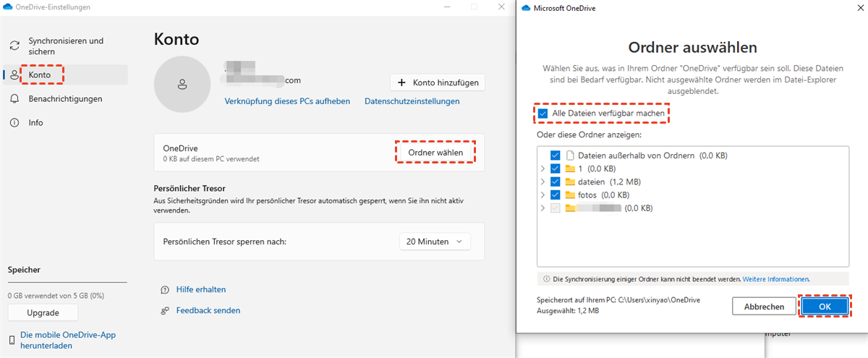This screenshot has height=358, width=868.
Task: Toggle the dateien folder checkbox
Action: pos(555,182)
